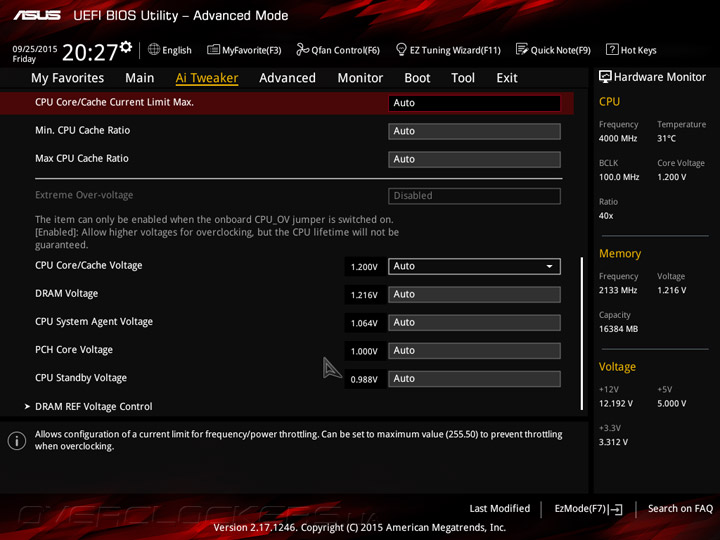Image resolution: width=720 pixels, height=540 pixels.
Task: Click the info icon beside help text
Action: click(17, 441)
